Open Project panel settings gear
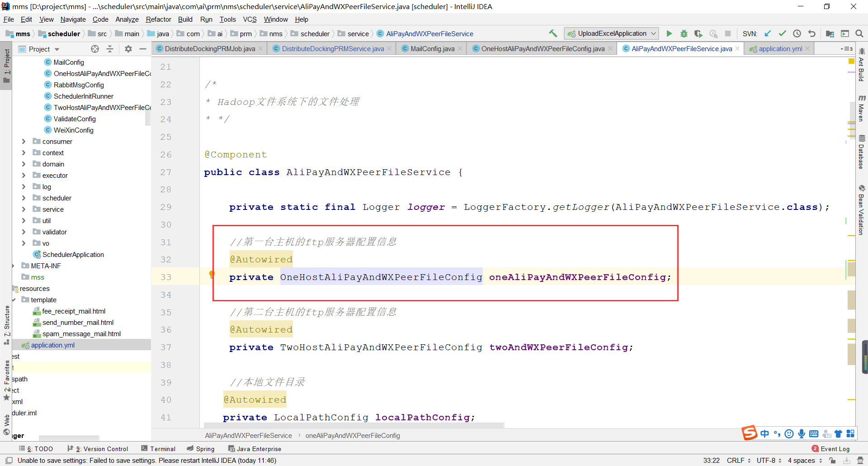Viewport: 868px width, 466px height. [x=128, y=49]
